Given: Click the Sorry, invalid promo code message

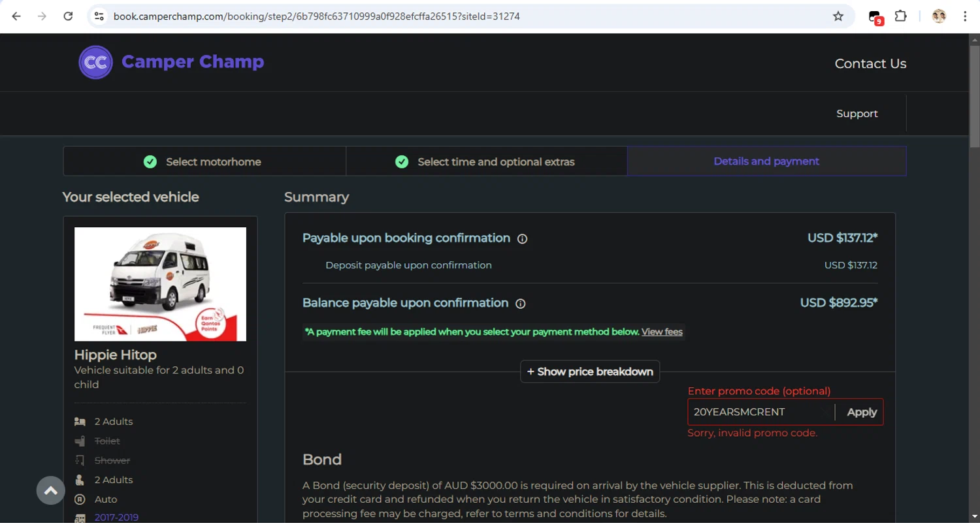Looking at the screenshot, I should [752, 433].
